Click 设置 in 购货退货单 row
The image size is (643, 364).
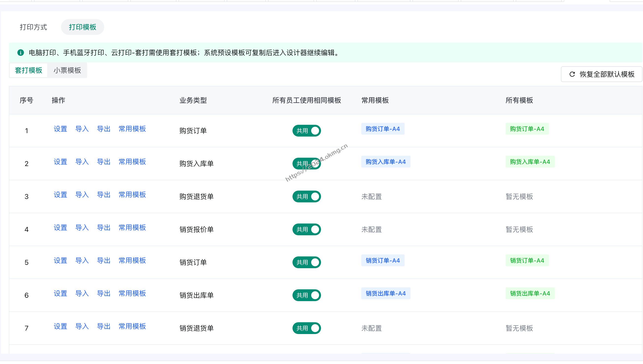pyautogui.click(x=60, y=195)
